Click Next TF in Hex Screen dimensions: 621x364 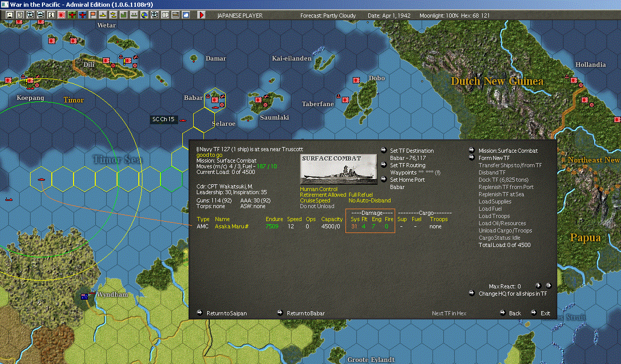point(449,313)
